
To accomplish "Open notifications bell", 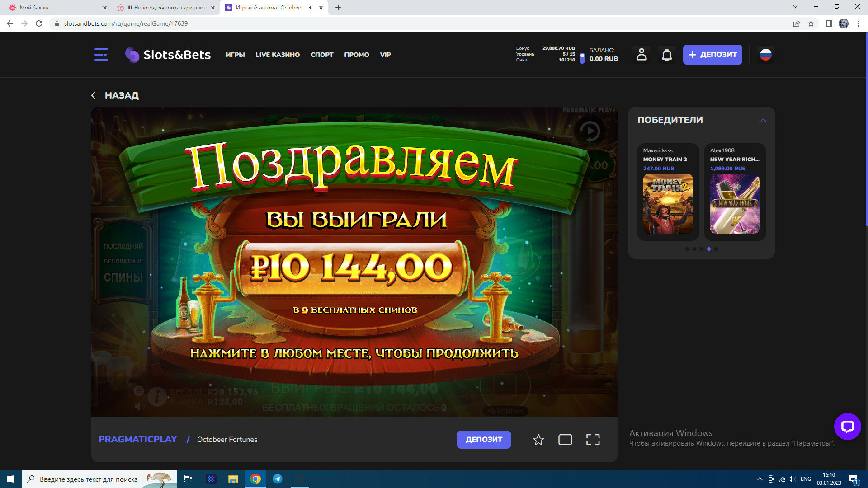I will 667,55.
